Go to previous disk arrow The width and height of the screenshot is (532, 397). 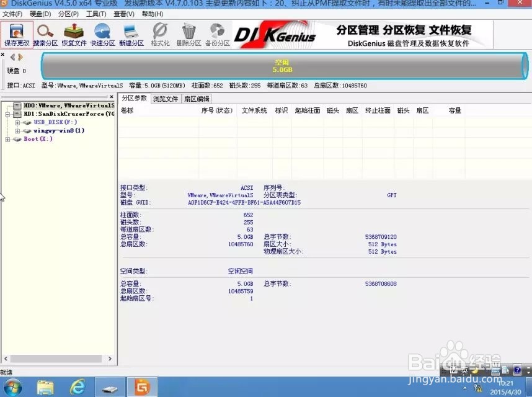(x=12, y=57)
